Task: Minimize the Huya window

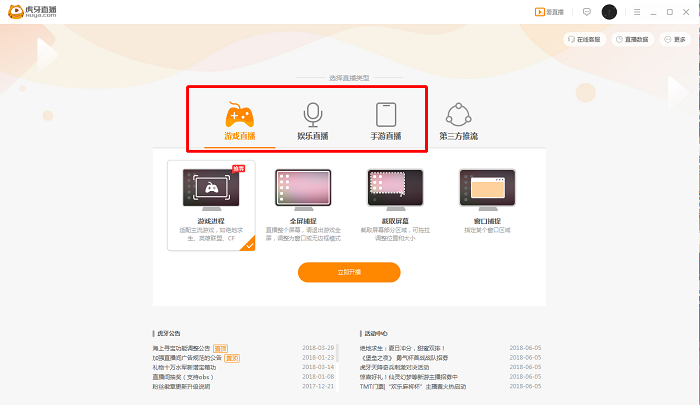Action: click(x=653, y=12)
